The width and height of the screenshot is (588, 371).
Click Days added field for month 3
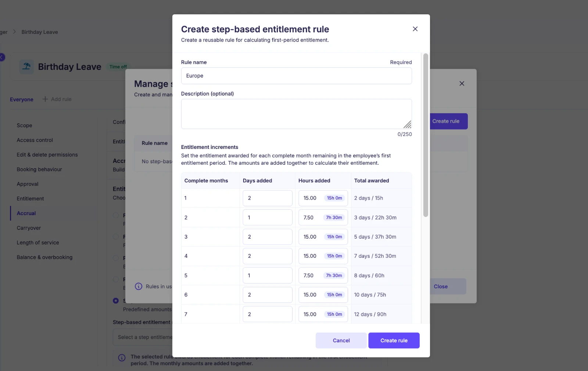click(268, 237)
